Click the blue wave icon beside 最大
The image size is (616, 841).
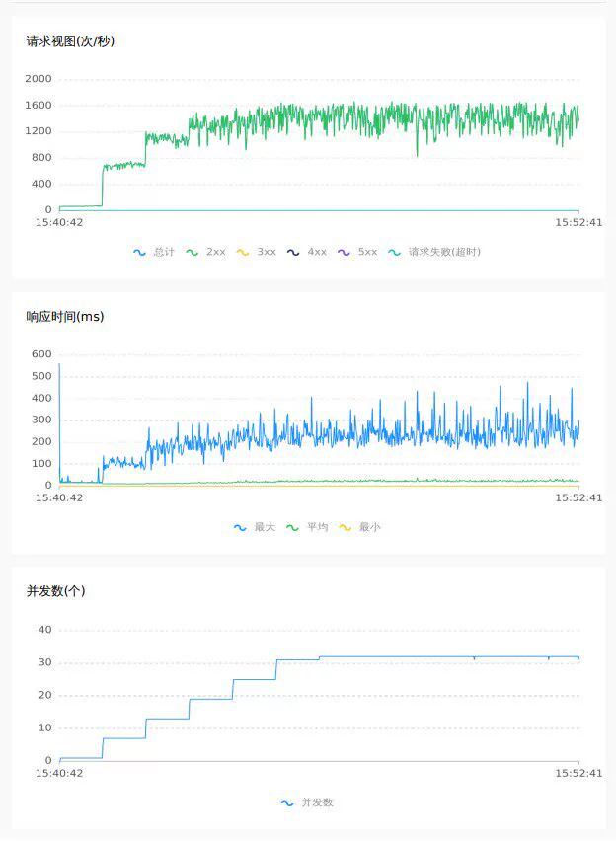coord(240,527)
